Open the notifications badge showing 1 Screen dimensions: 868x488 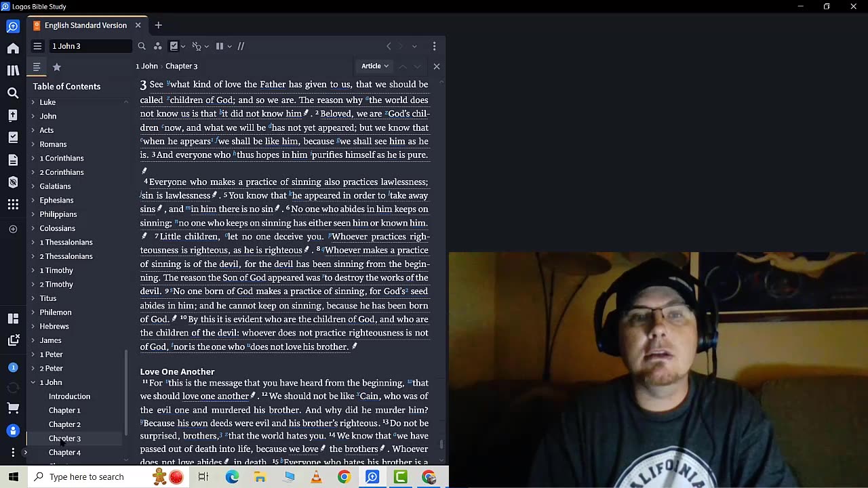click(13, 367)
